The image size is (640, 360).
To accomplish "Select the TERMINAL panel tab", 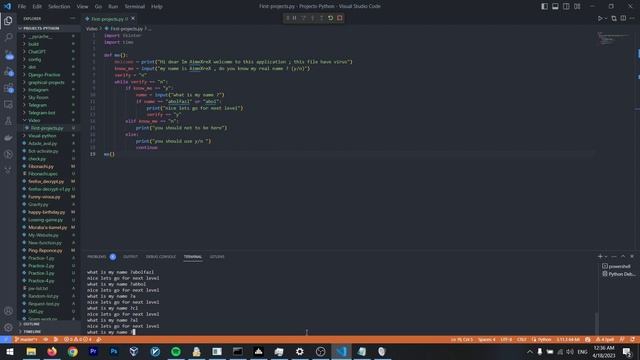I will click(x=193, y=257).
